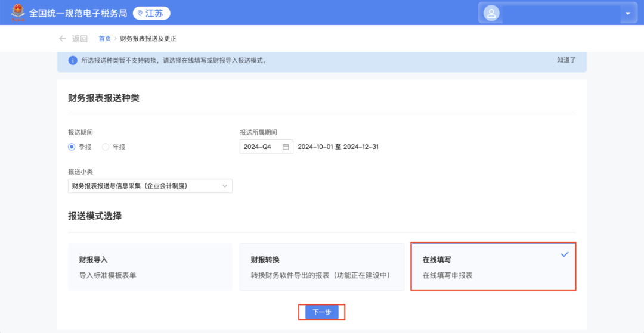Go back using 返回
This screenshot has height=333, width=644.
point(80,39)
